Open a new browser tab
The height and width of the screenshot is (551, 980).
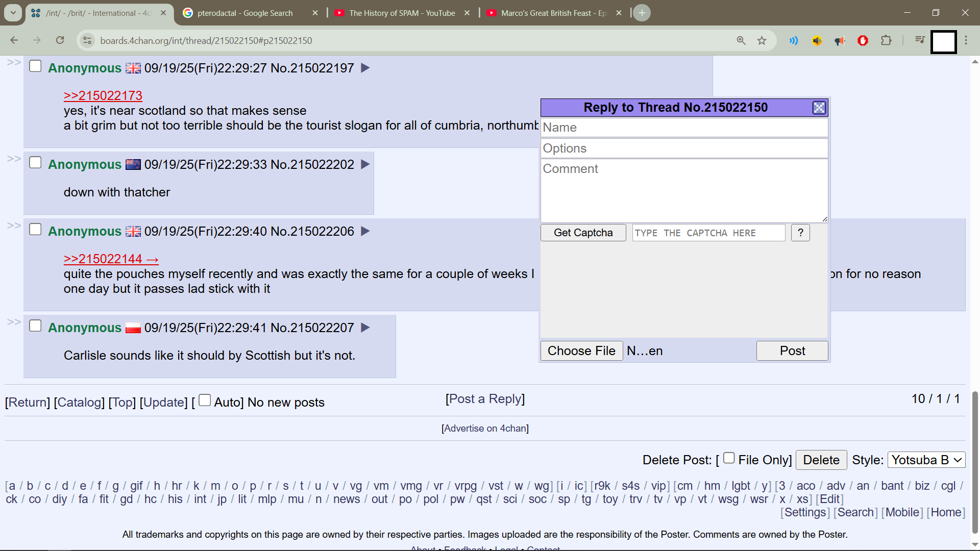(642, 13)
